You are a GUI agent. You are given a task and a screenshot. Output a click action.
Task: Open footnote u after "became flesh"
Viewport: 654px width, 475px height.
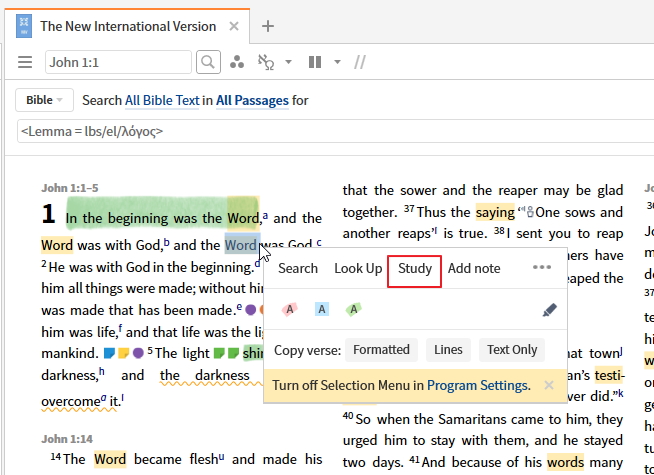pos(221,457)
